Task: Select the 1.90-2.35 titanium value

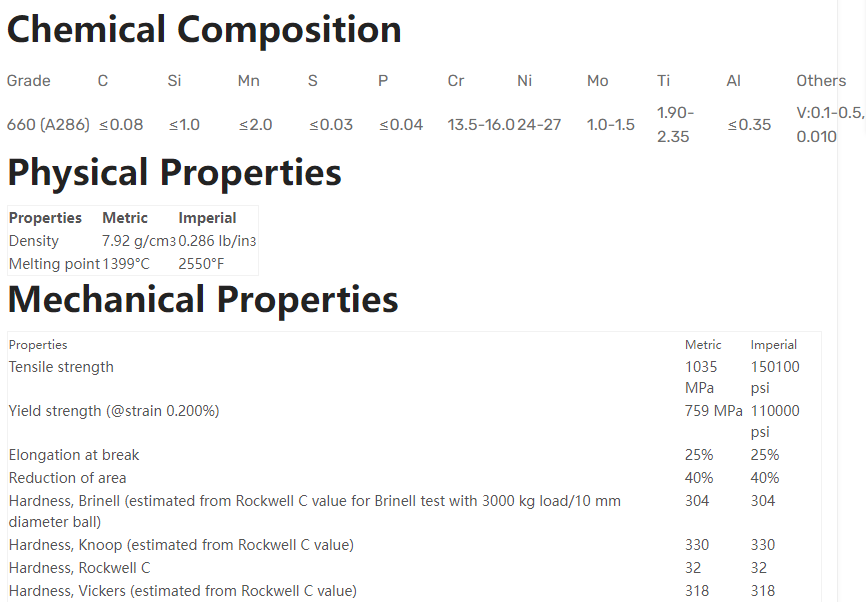Action: pos(675,125)
